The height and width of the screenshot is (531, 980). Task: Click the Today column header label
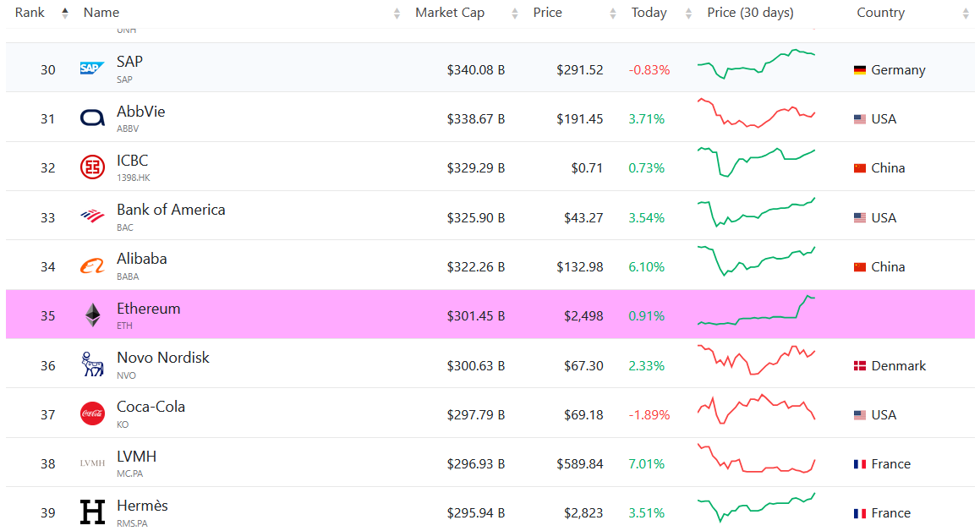point(649,13)
